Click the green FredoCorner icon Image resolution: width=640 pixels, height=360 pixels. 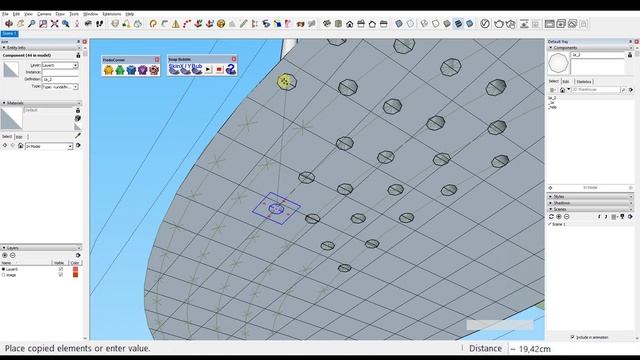coord(120,70)
